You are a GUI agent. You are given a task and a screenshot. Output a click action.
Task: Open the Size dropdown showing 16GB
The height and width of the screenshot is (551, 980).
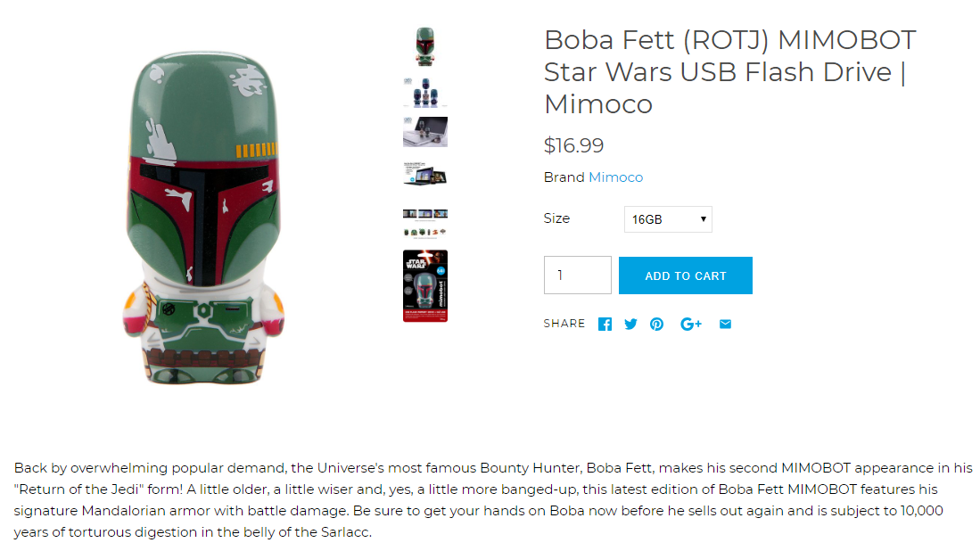pos(668,219)
